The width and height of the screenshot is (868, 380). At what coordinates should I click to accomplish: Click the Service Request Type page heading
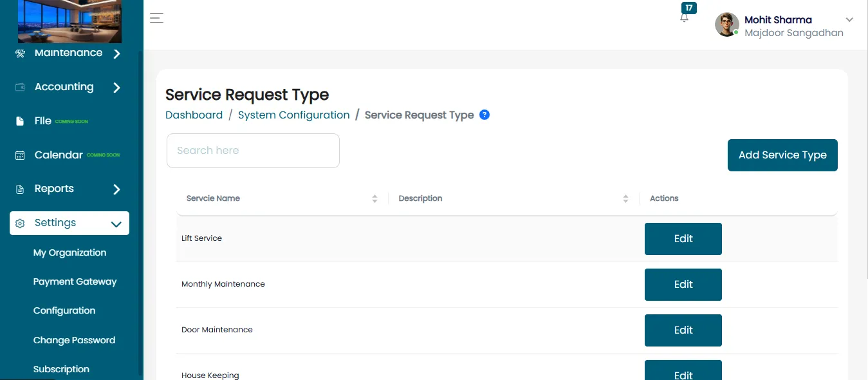(x=247, y=95)
